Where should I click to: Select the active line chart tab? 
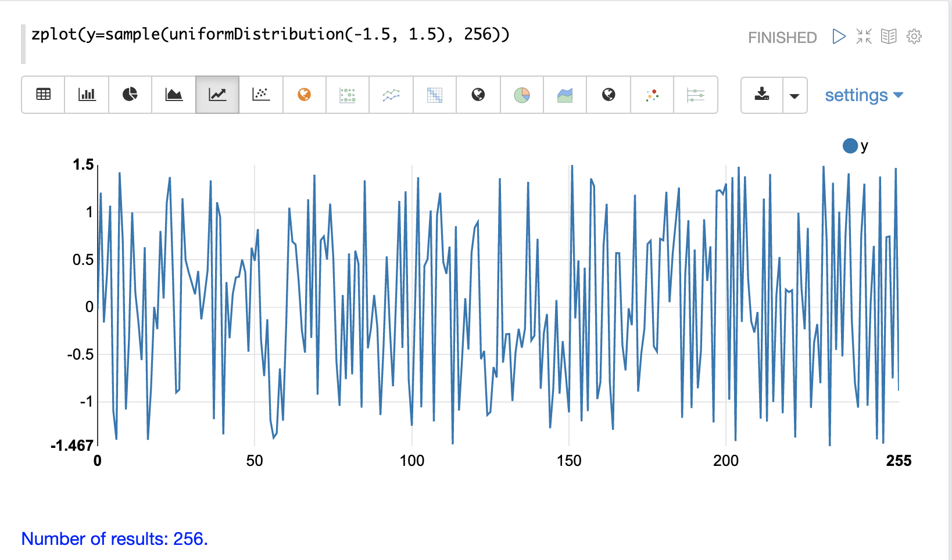(x=217, y=95)
